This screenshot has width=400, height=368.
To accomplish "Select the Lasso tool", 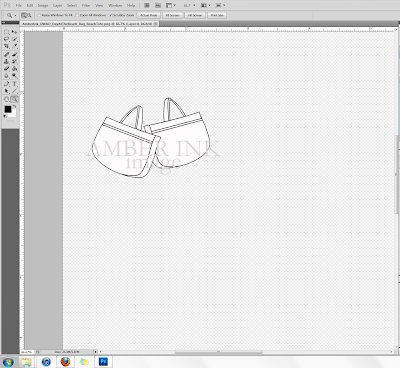I will tap(6, 39).
